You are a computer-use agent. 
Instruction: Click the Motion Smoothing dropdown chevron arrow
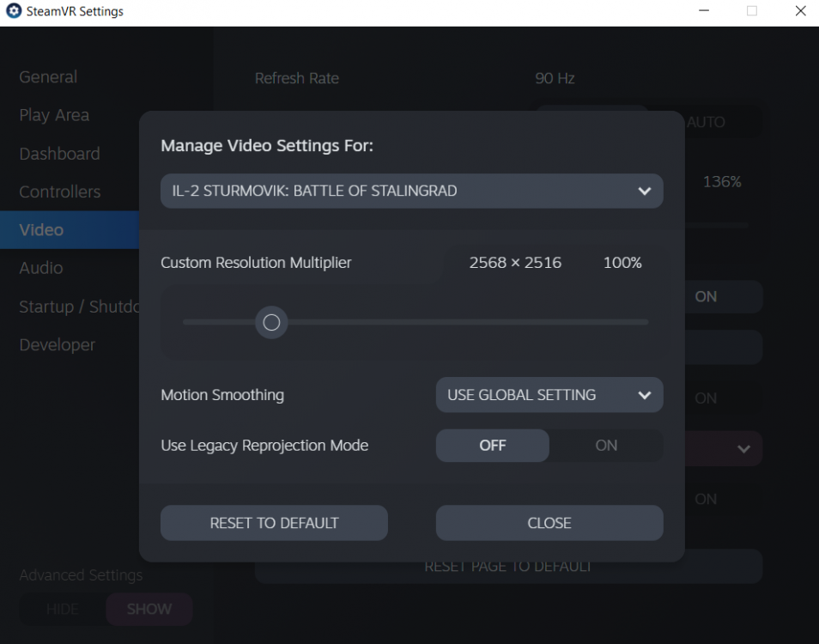coord(645,396)
